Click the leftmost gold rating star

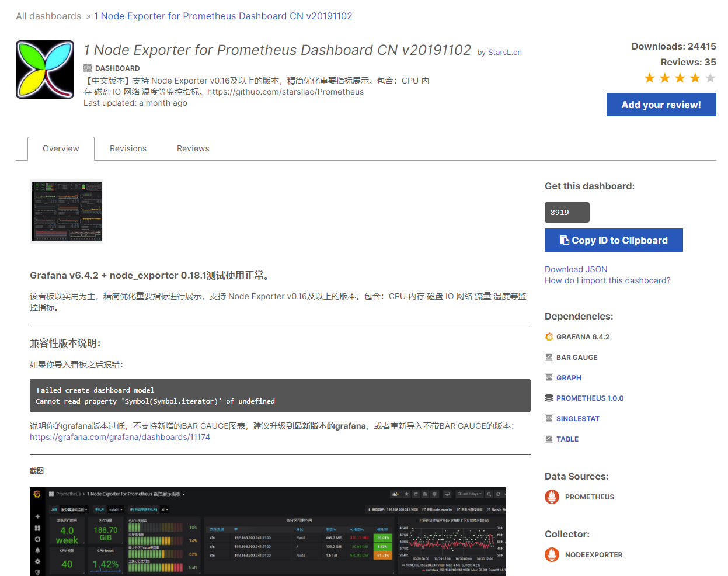(649, 78)
